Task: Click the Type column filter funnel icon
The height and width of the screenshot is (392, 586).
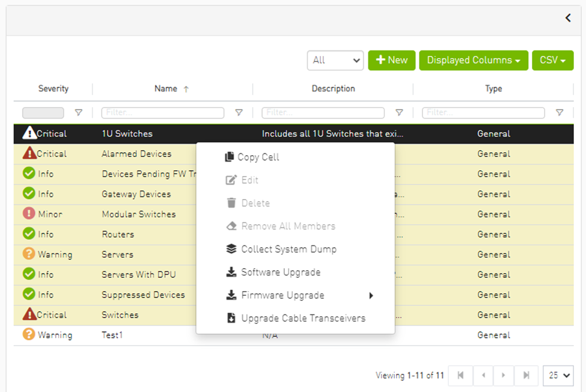Action: [x=560, y=112]
